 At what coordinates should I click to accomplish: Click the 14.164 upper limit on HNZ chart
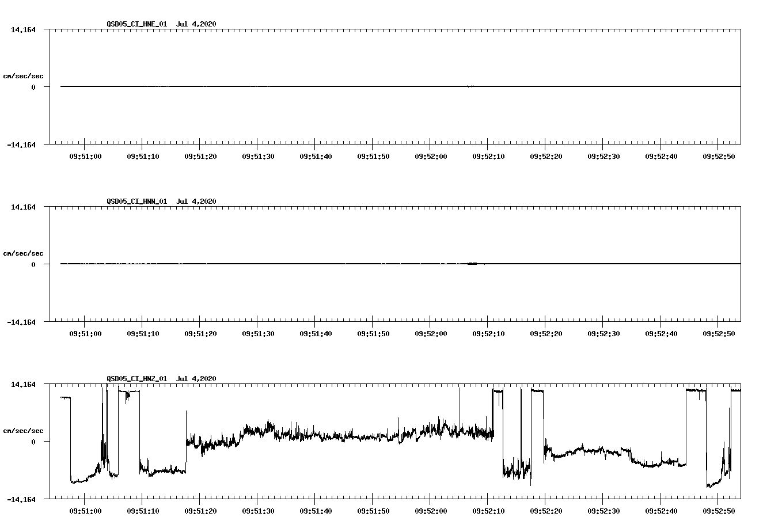23,384
